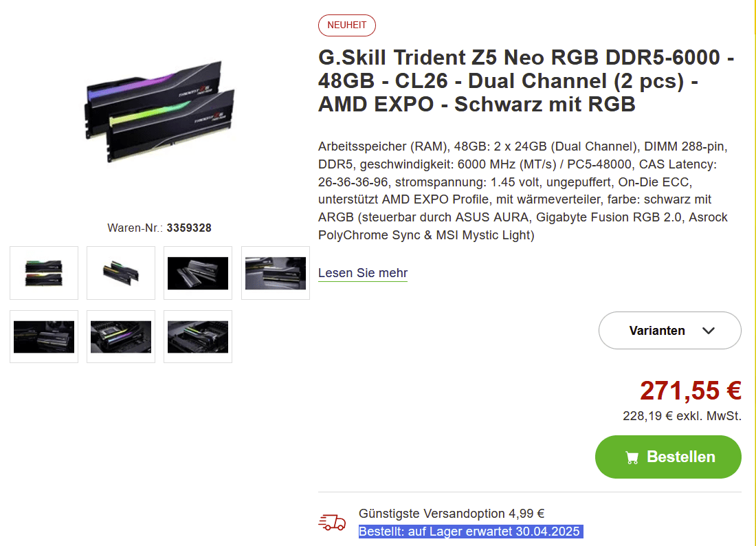Screen dimensions: 756x546
Task: Open the Varianten dropdown
Action: point(669,330)
